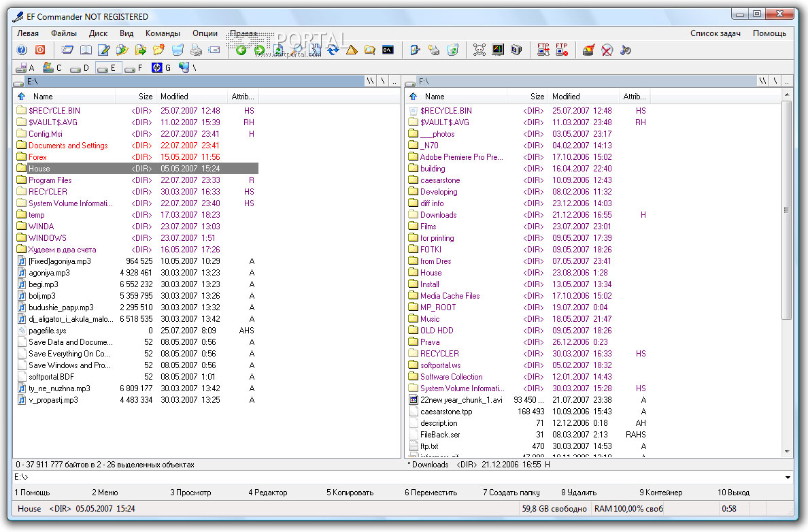Select caesarstone.tpp file in right panel

(x=446, y=412)
